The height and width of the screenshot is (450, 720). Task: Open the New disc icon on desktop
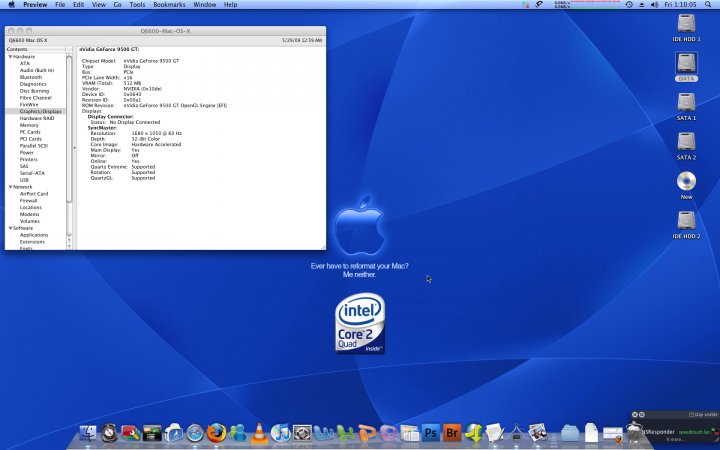[x=686, y=185]
